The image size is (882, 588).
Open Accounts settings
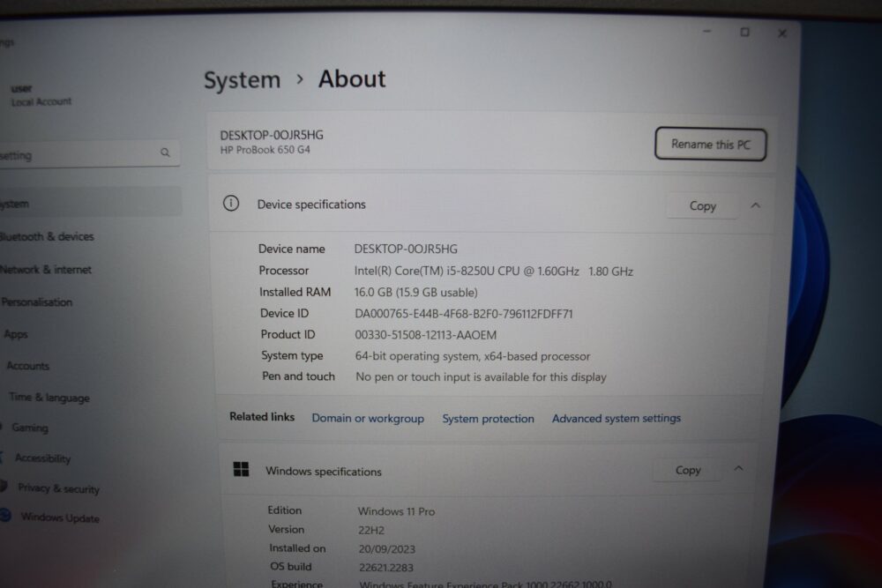(x=28, y=366)
